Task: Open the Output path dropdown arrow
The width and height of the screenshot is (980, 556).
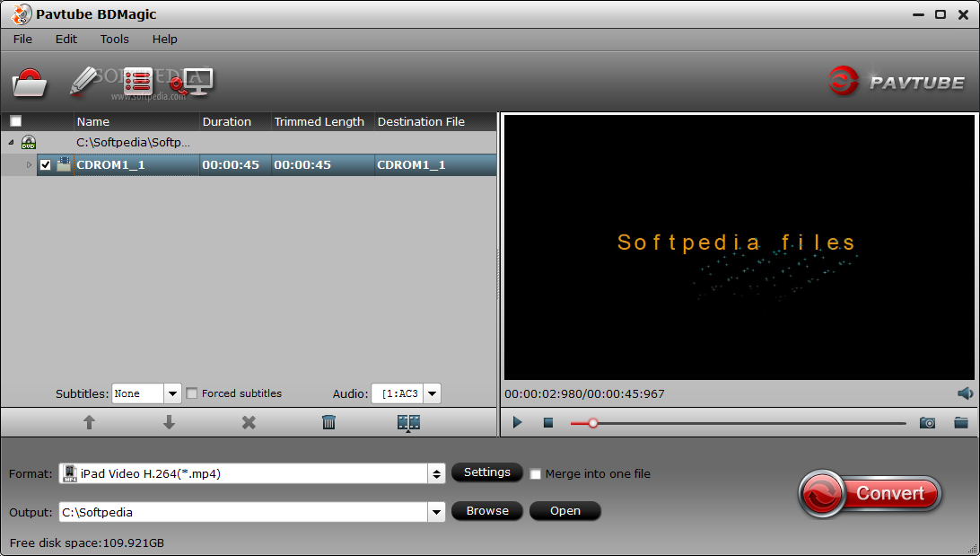Action: pyautogui.click(x=436, y=512)
